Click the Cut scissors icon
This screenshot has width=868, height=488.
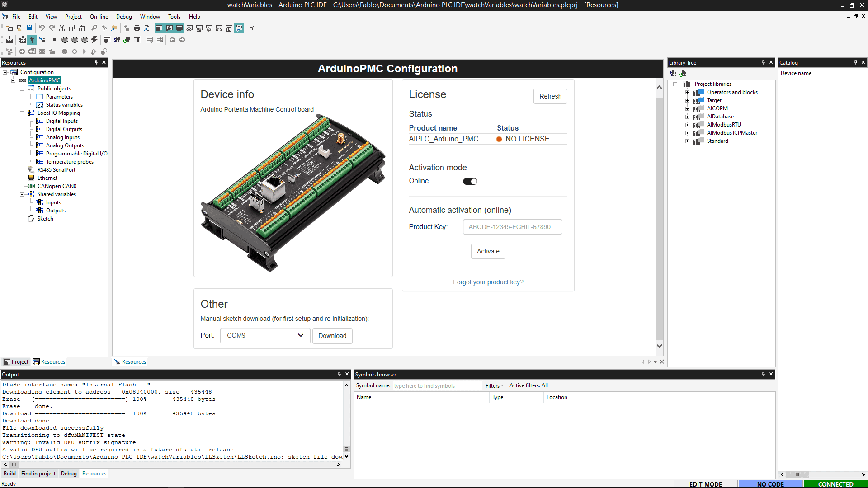62,28
